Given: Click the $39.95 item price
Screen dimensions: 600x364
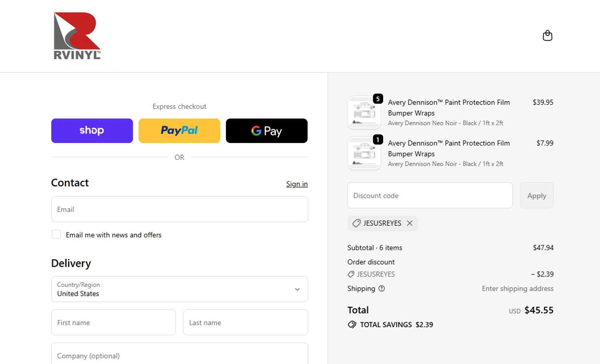Looking at the screenshot, I should (543, 102).
